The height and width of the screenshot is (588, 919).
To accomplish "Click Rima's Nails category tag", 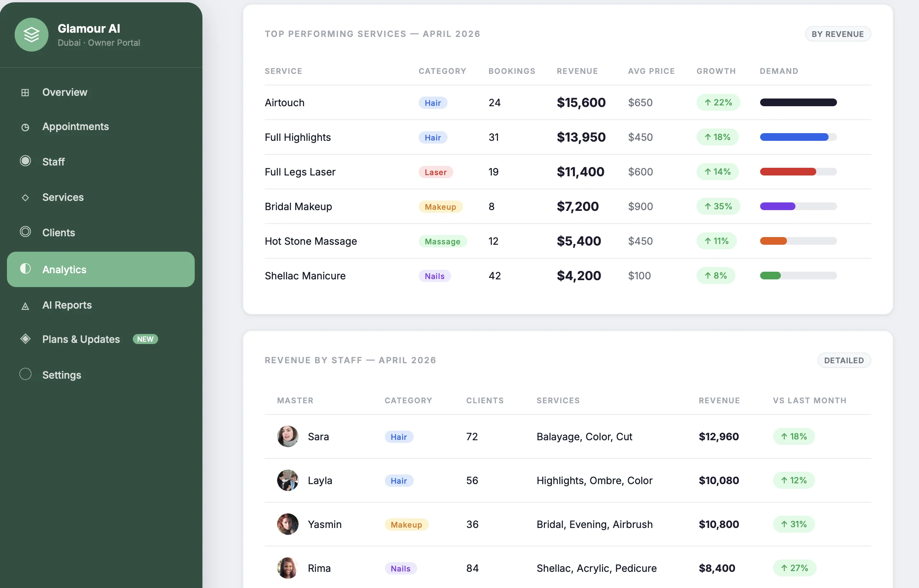I will tap(401, 568).
